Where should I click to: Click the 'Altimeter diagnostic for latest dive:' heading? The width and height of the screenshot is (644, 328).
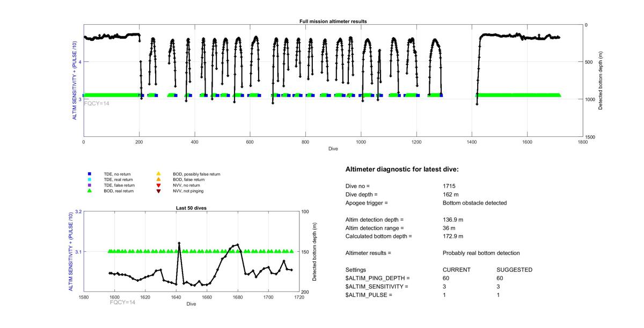[x=402, y=170]
